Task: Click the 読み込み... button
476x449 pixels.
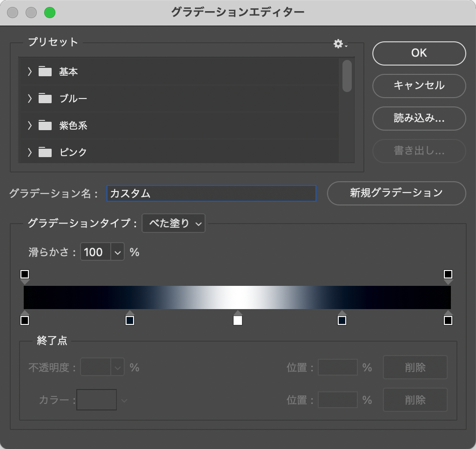Action: 419,119
